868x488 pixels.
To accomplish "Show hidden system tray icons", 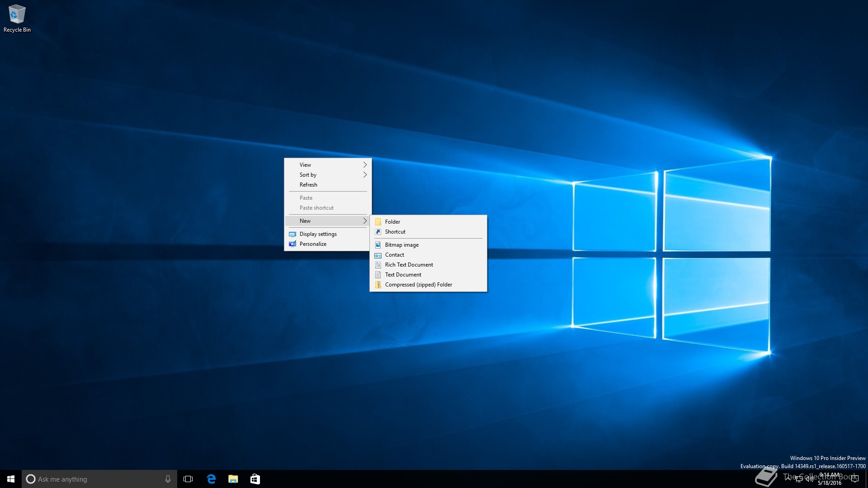I will (x=788, y=479).
